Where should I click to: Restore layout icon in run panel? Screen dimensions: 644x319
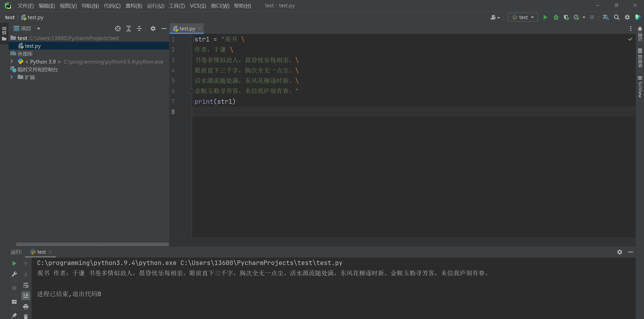pos(14,302)
